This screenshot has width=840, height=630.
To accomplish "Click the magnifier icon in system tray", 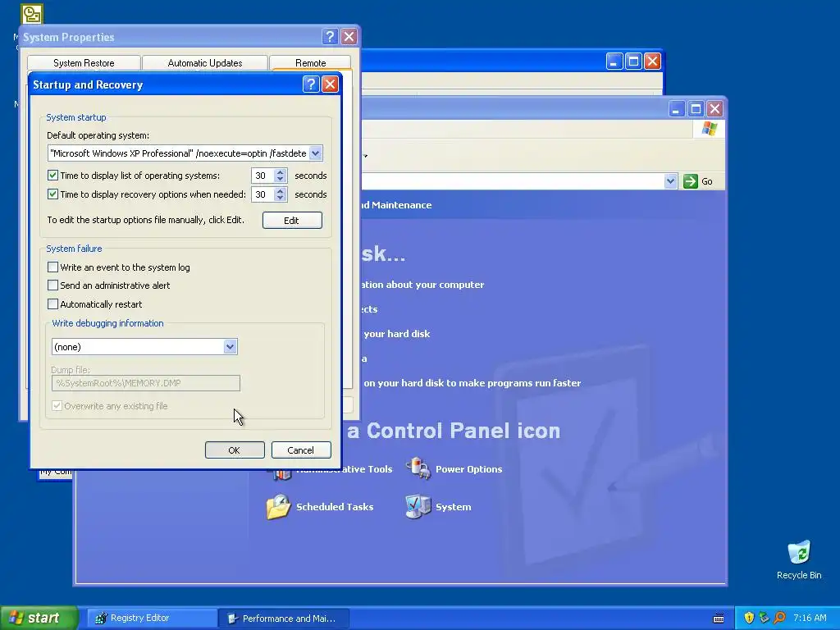I will coord(779,618).
